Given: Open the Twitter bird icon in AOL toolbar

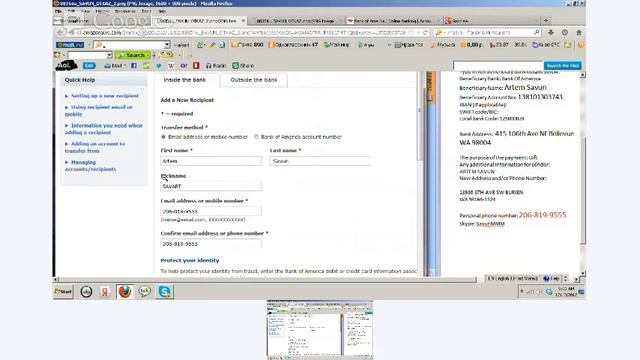Looking at the screenshot, I should 159,66.
